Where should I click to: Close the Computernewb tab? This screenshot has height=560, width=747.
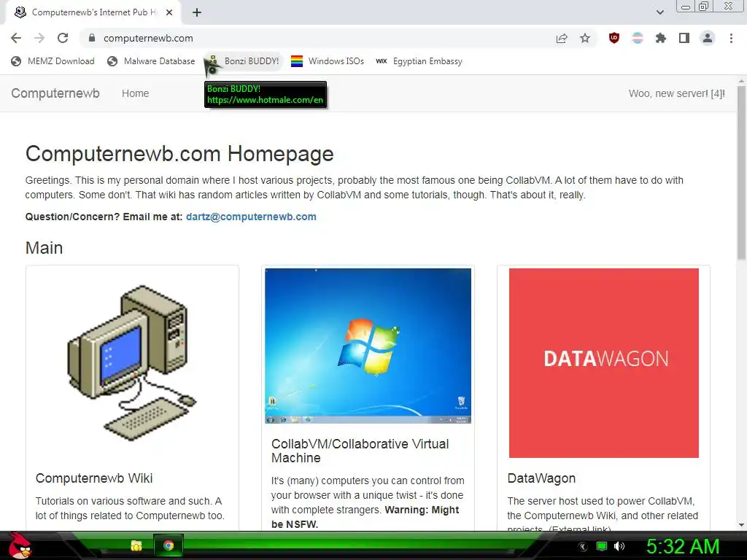pos(169,12)
